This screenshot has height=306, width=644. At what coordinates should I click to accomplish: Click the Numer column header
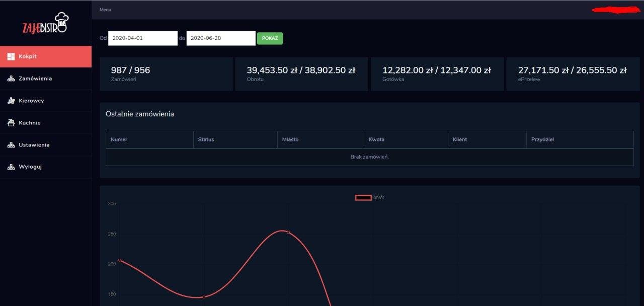119,139
